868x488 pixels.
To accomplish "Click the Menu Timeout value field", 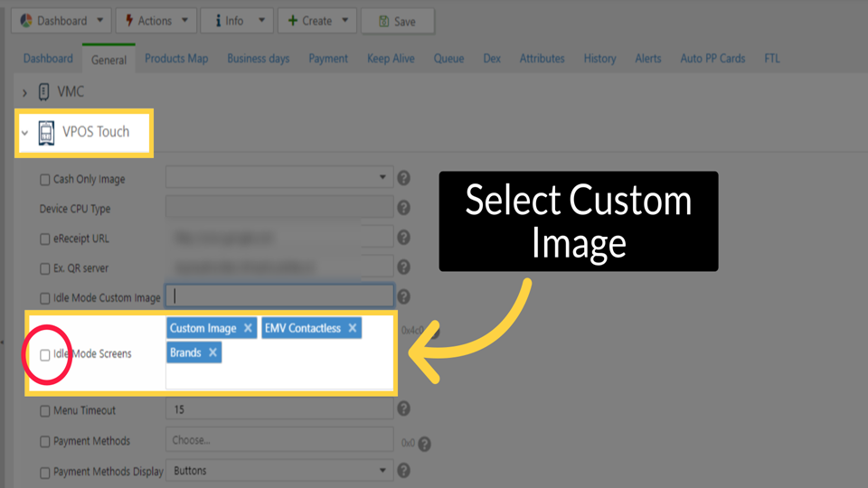I will (x=279, y=409).
